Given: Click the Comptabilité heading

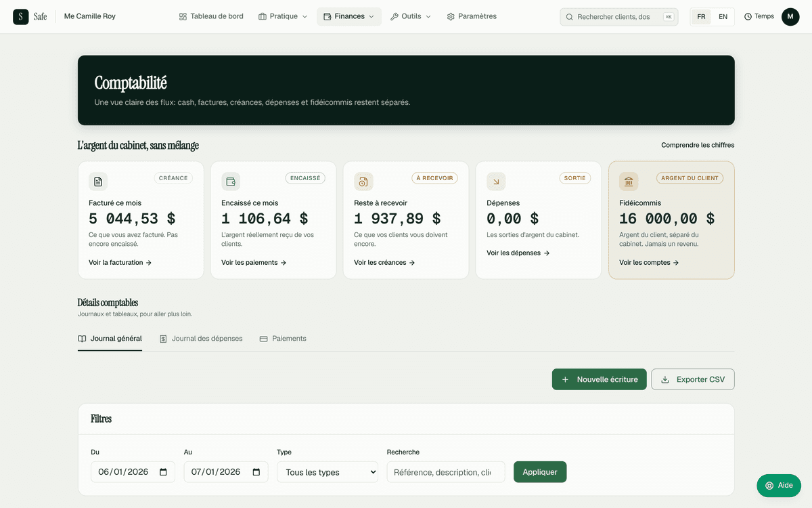Looking at the screenshot, I should [x=131, y=83].
